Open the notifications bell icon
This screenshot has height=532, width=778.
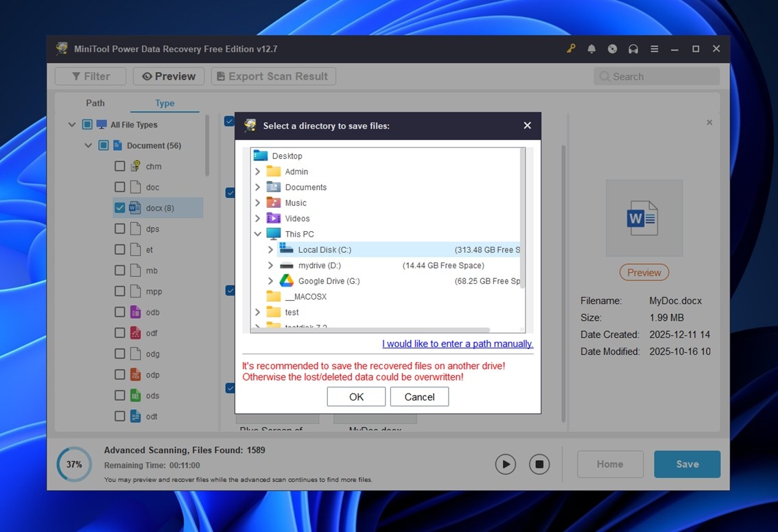pyautogui.click(x=591, y=49)
